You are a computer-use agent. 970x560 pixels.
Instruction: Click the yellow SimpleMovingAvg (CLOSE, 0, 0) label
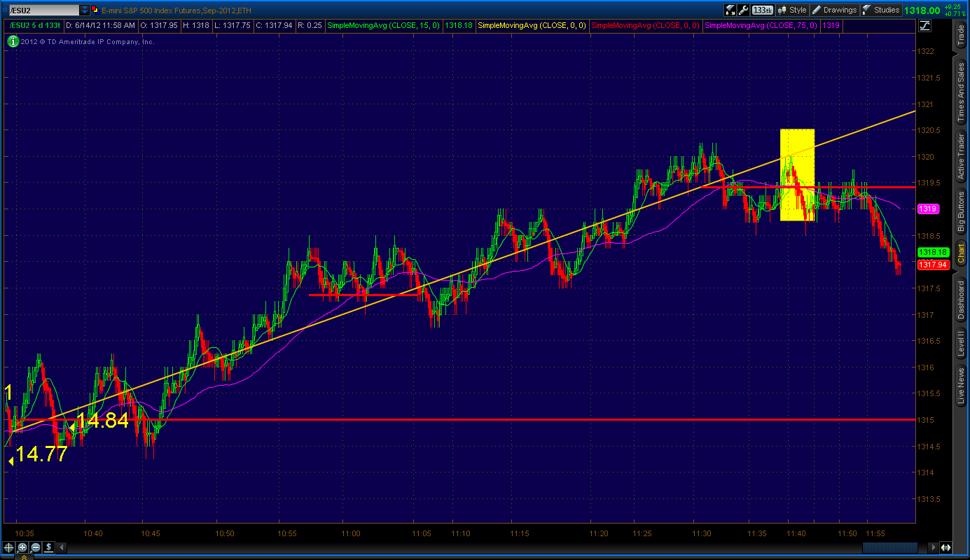click(x=532, y=26)
